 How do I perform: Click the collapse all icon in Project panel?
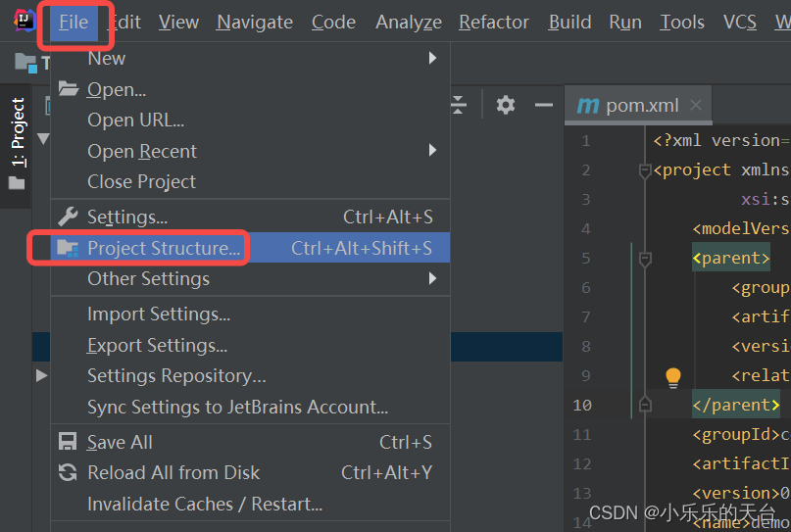point(458,105)
